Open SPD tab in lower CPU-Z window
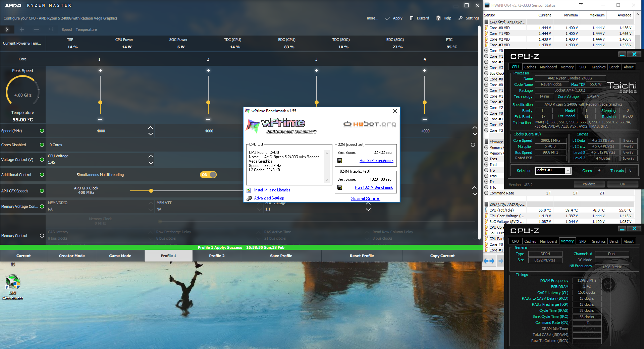This screenshot has width=644, height=349. click(583, 241)
